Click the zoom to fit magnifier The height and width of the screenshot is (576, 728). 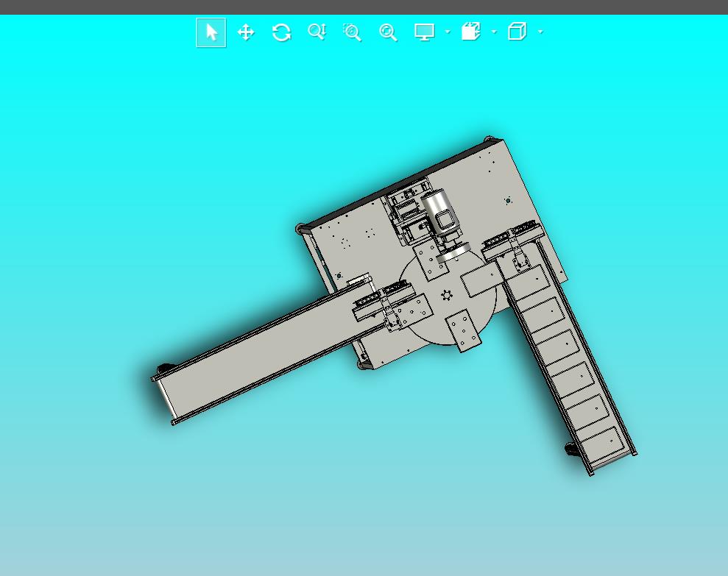[x=388, y=32]
